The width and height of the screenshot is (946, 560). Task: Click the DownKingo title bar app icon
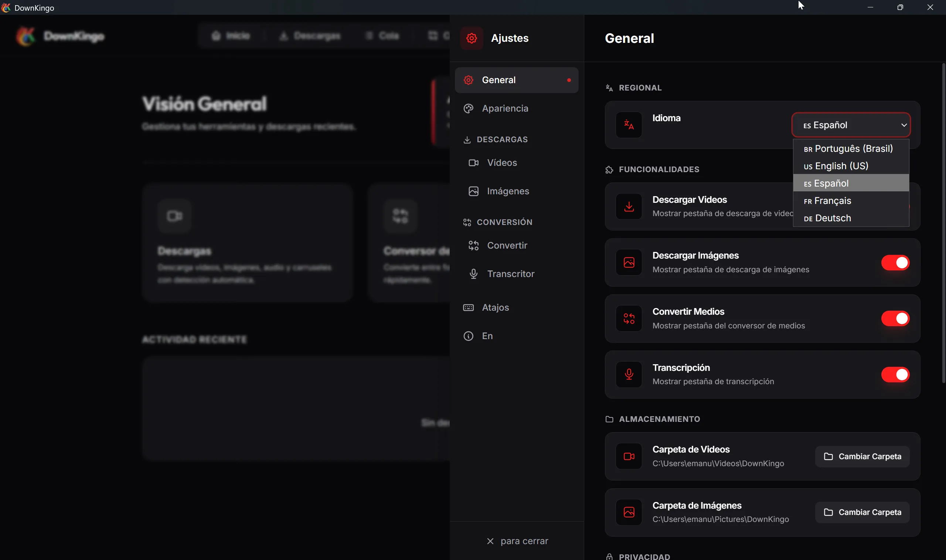point(6,7)
